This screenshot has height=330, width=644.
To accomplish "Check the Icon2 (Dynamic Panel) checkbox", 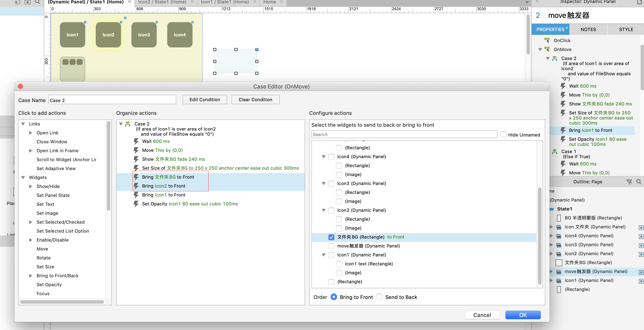I will coord(331,210).
